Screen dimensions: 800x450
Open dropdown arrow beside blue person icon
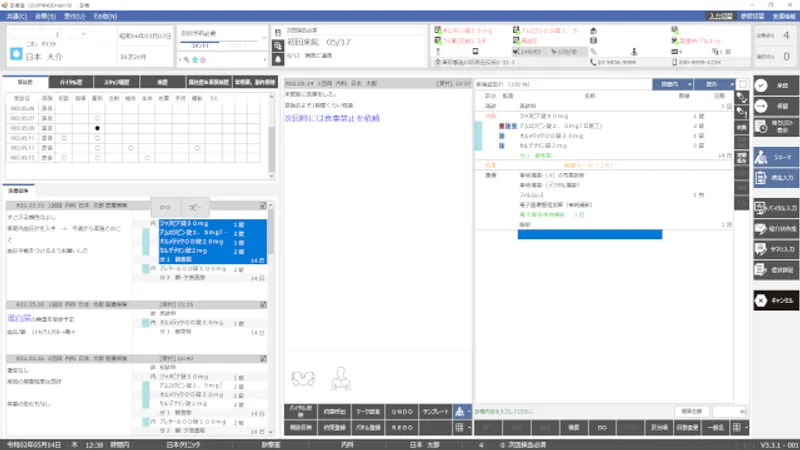click(469, 411)
